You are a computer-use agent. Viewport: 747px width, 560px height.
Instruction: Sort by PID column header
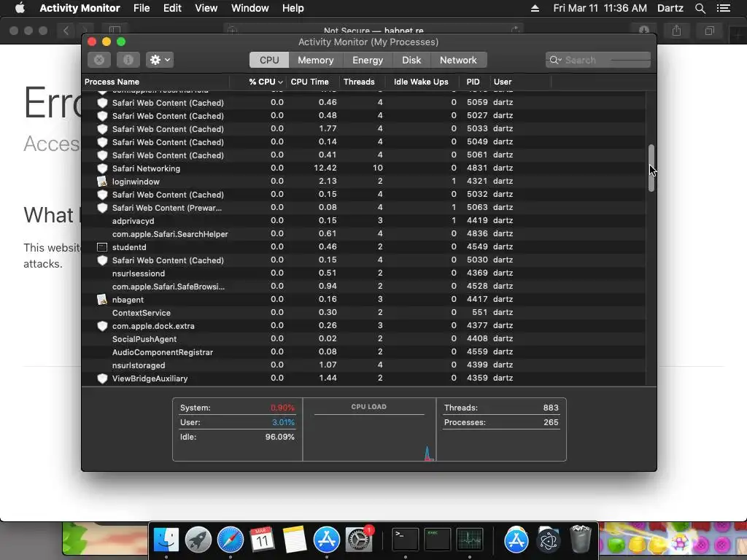pyautogui.click(x=473, y=82)
